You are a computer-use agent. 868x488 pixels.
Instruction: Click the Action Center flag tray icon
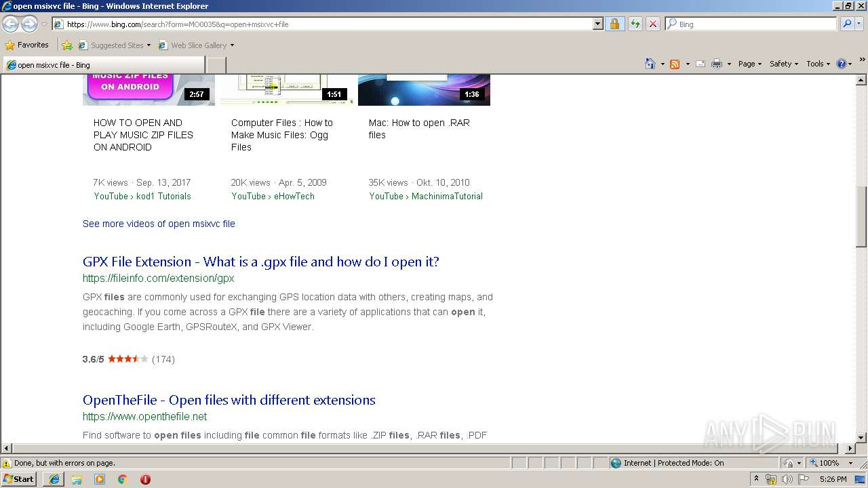(804, 479)
